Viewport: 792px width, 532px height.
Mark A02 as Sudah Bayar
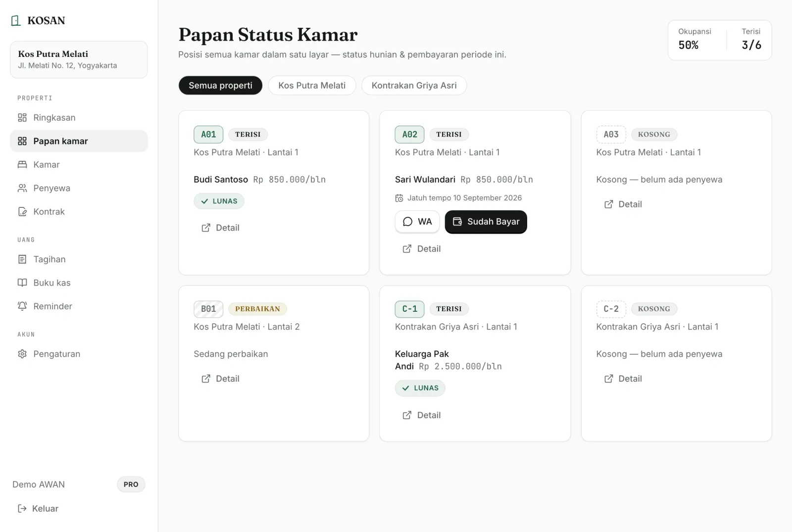click(486, 222)
